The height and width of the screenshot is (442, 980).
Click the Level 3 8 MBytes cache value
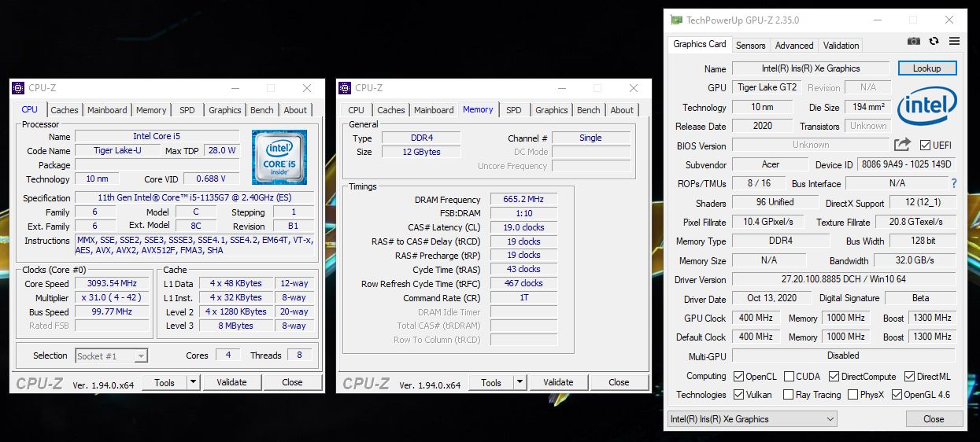(x=236, y=326)
